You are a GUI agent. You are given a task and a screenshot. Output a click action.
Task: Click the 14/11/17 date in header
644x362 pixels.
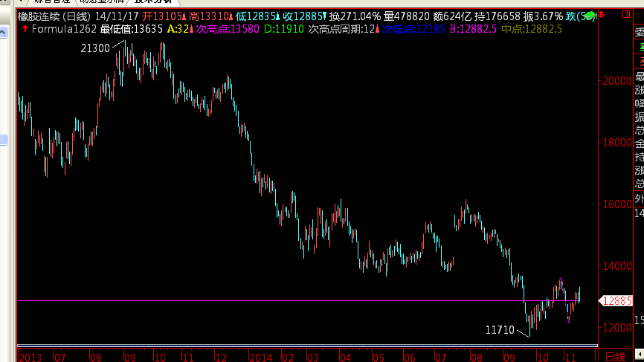click(x=117, y=16)
